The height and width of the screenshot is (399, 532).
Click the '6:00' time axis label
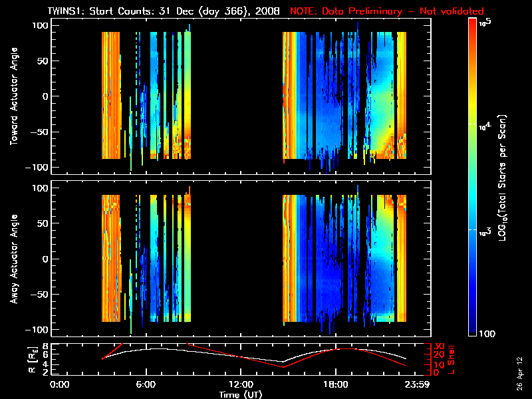[x=146, y=384]
